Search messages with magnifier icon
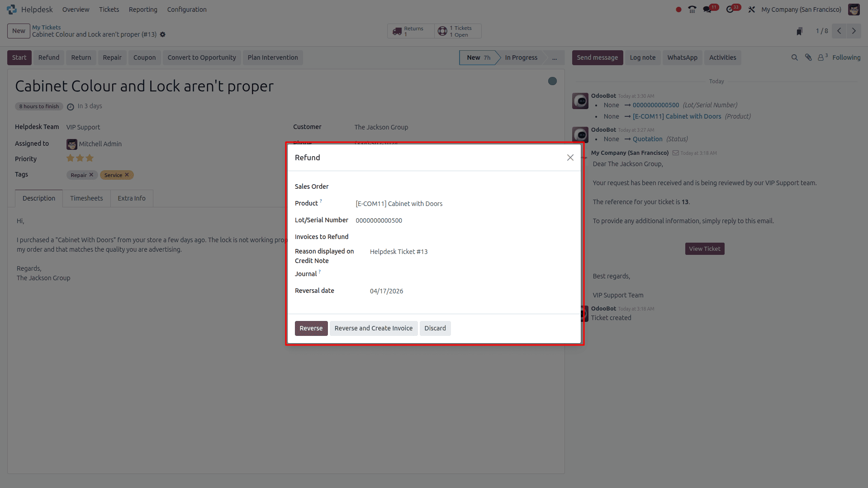Image resolution: width=868 pixels, height=488 pixels. 794,57
